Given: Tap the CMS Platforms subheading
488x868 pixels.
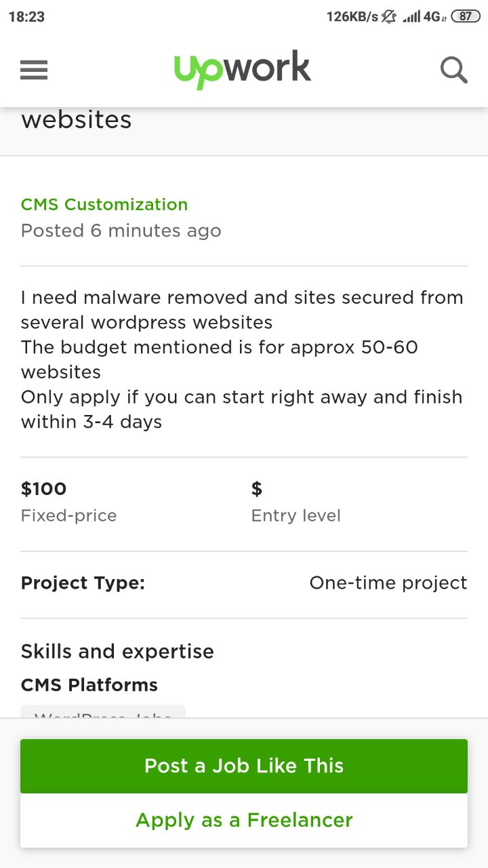Looking at the screenshot, I should coord(89,684).
